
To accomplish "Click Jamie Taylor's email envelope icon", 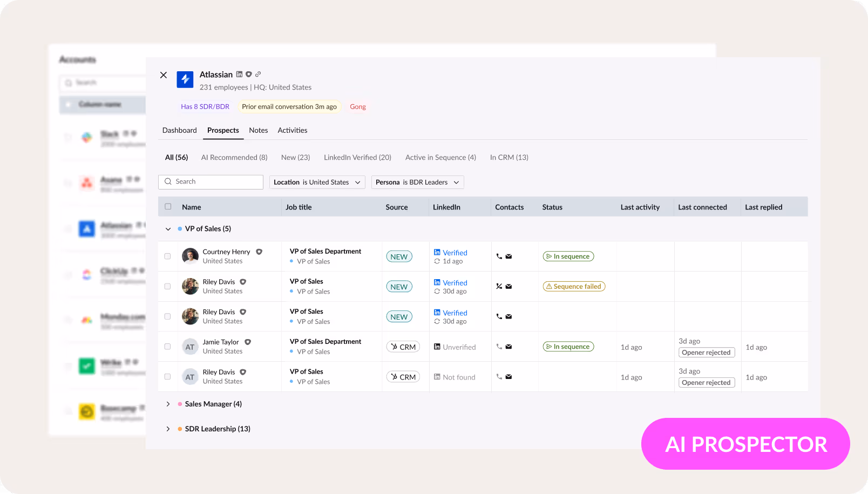I will pyautogui.click(x=508, y=347).
